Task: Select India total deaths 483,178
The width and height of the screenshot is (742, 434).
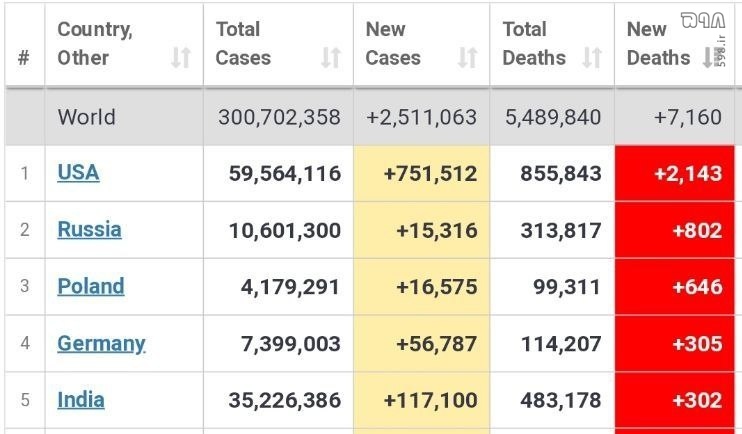Action: pos(561,400)
